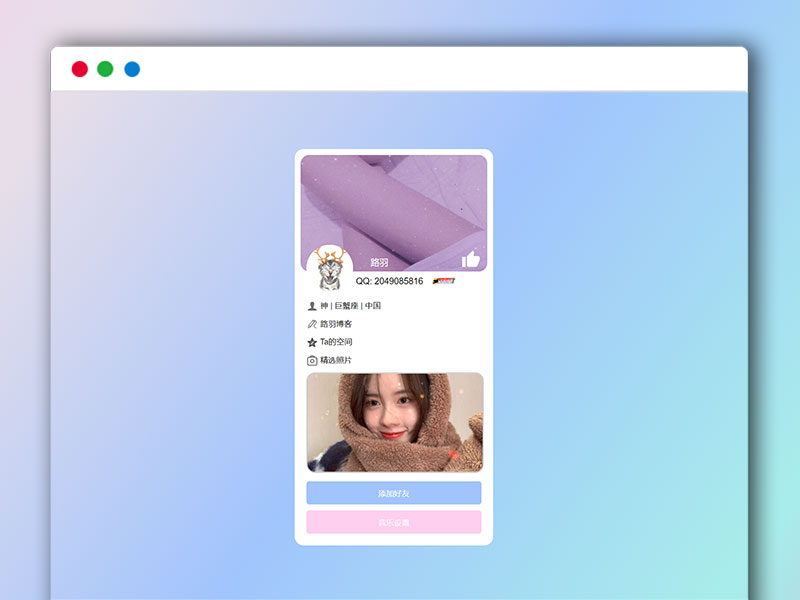800x600 pixels.
Task: Click the pencil icon beside 路羽博客
Action: click(312, 324)
